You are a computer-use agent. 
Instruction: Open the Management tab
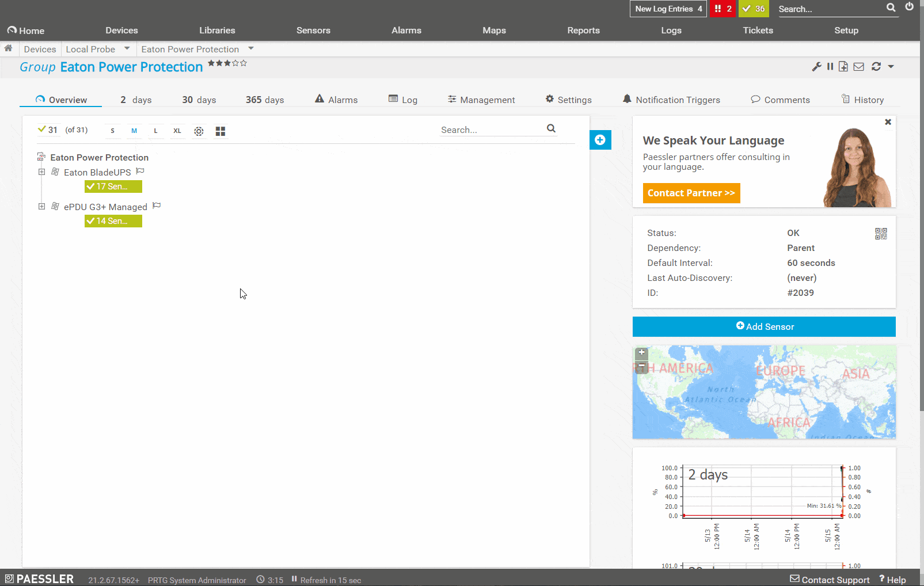tap(481, 100)
